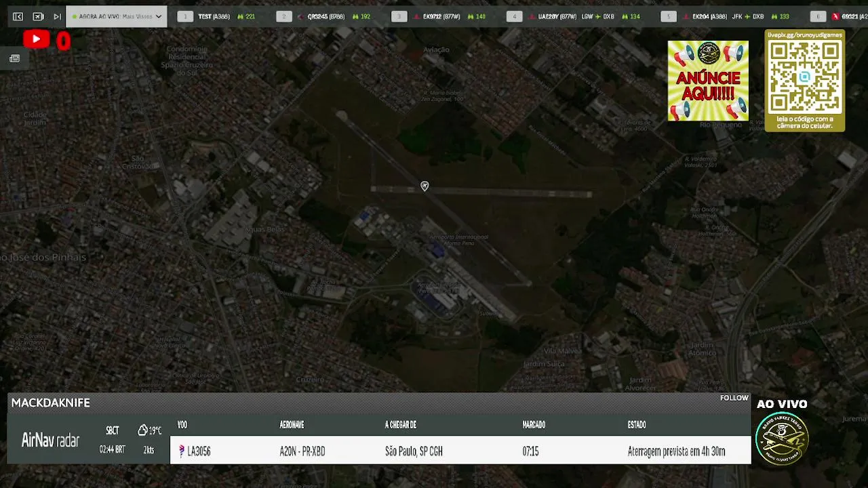Click the binoculars viewer count 133

[779, 16]
